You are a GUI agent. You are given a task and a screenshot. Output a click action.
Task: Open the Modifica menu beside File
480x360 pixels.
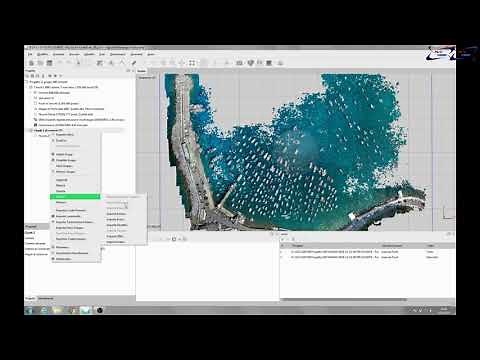43,54
